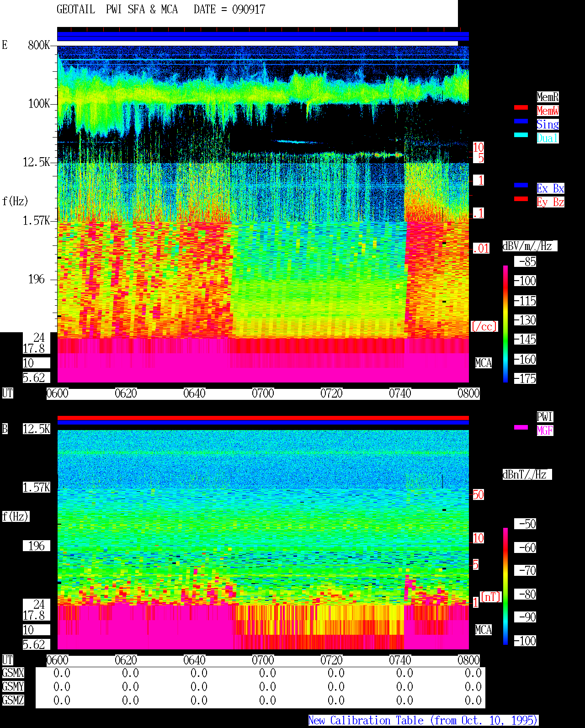The width and height of the screenshot is (585, 728).
Task: Click the 'MemR' legend label
Action: [548, 97]
